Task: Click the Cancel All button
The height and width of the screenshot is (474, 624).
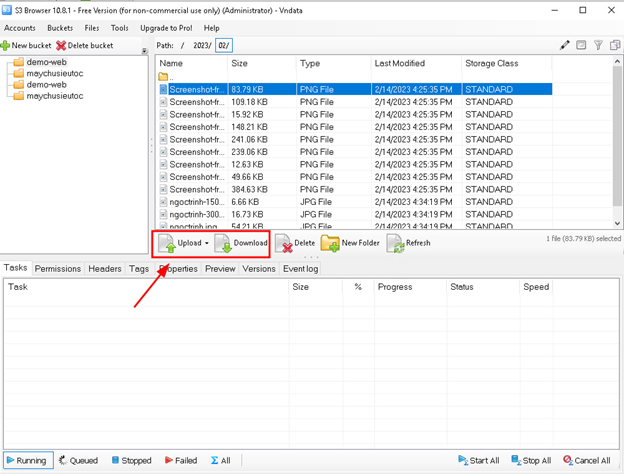Action: (x=586, y=461)
